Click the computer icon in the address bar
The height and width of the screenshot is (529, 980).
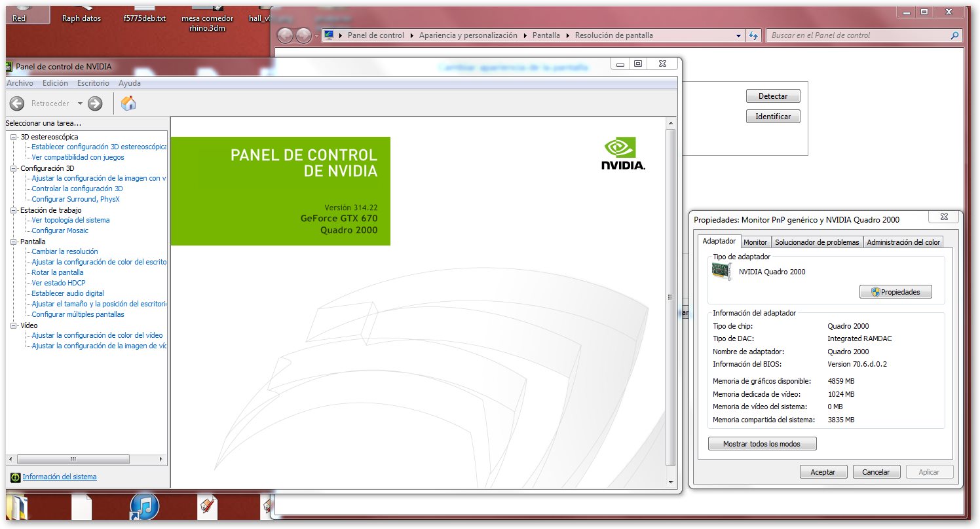(329, 35)
